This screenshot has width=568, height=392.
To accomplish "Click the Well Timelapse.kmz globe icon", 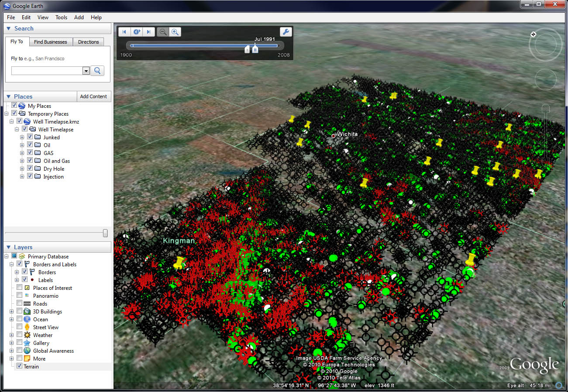I will click(27, 122).
